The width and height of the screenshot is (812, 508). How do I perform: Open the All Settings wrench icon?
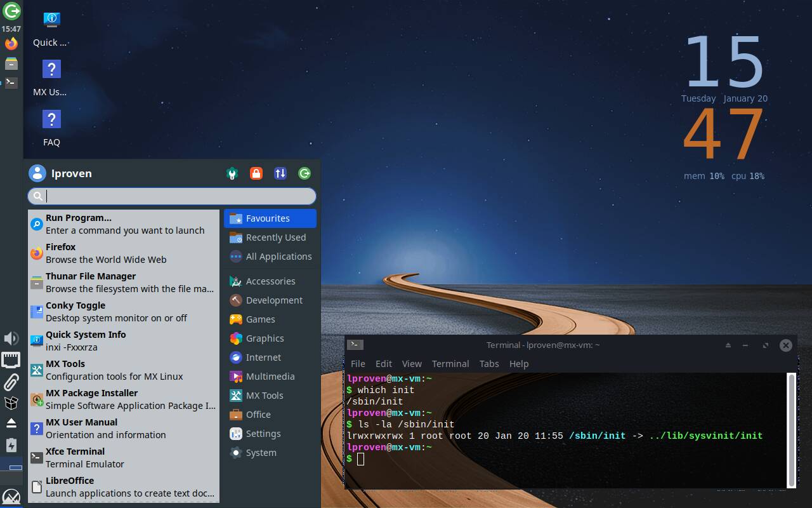232,173
